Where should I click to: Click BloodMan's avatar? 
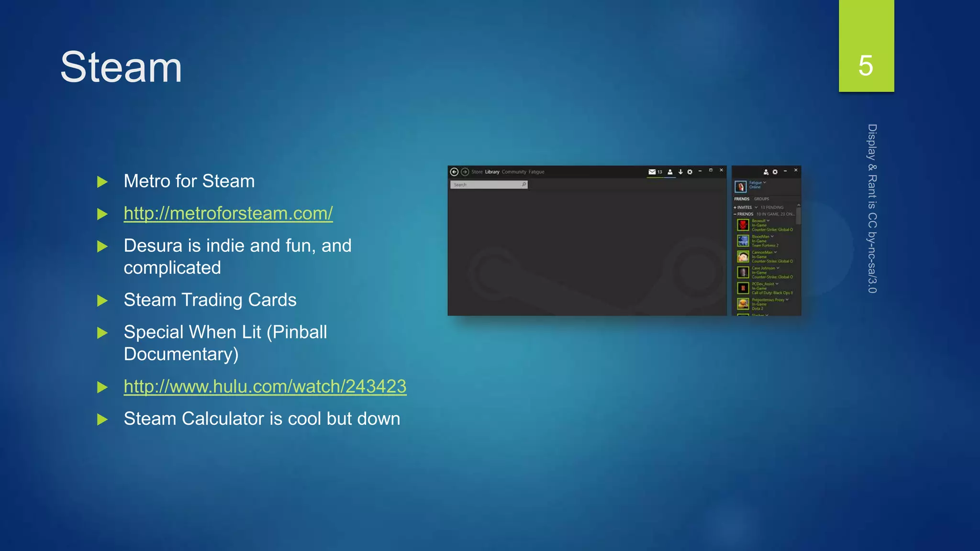click(x=743, y=241)
